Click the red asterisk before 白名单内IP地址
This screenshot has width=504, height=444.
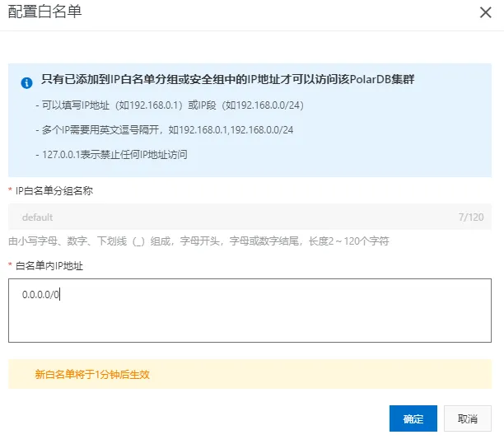(11, 266)
